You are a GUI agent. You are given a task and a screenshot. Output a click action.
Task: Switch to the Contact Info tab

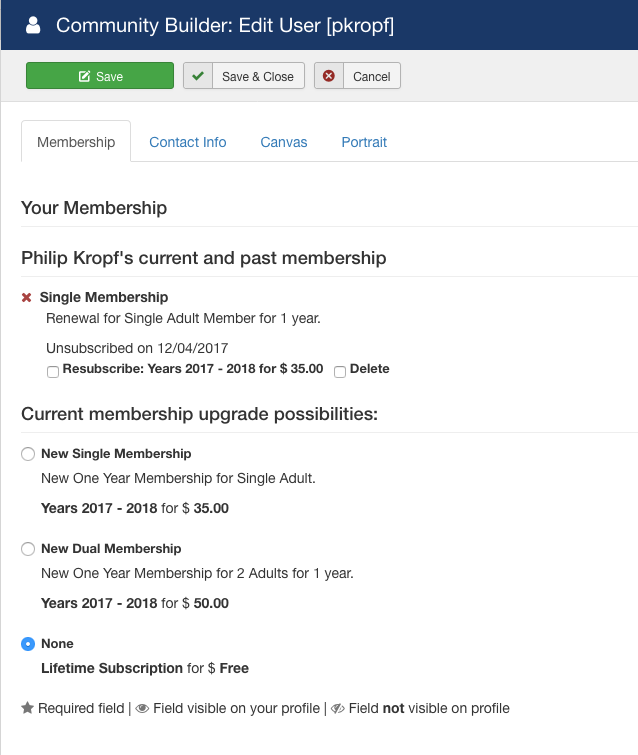188,142
